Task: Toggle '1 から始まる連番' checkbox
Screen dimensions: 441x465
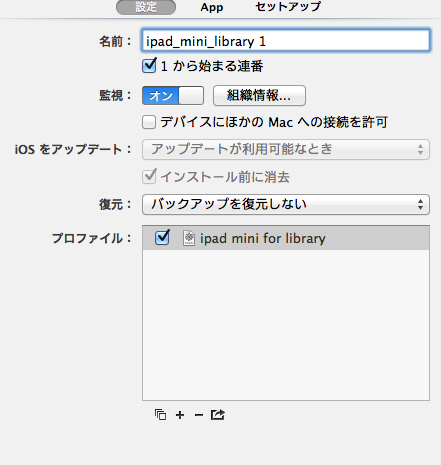Action: tap(149, 65)
